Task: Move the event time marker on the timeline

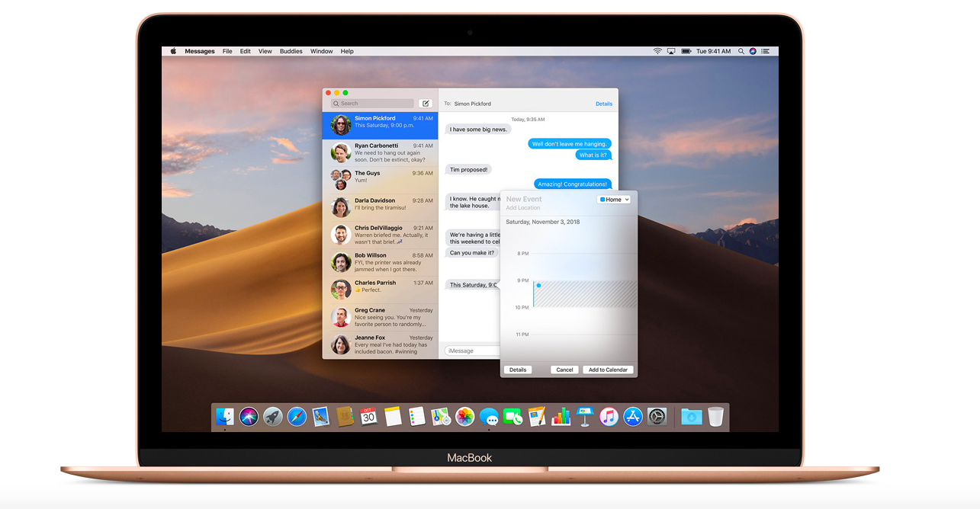Action: point(538,285)
